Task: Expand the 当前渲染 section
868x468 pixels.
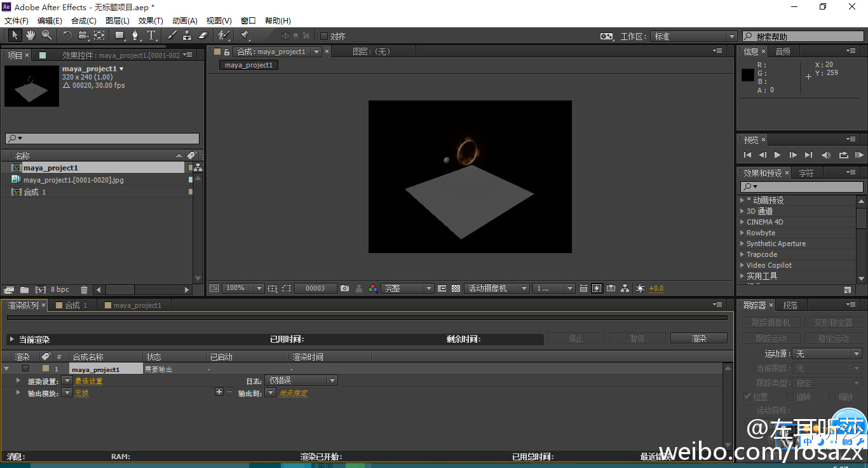Action: point(11,340)
